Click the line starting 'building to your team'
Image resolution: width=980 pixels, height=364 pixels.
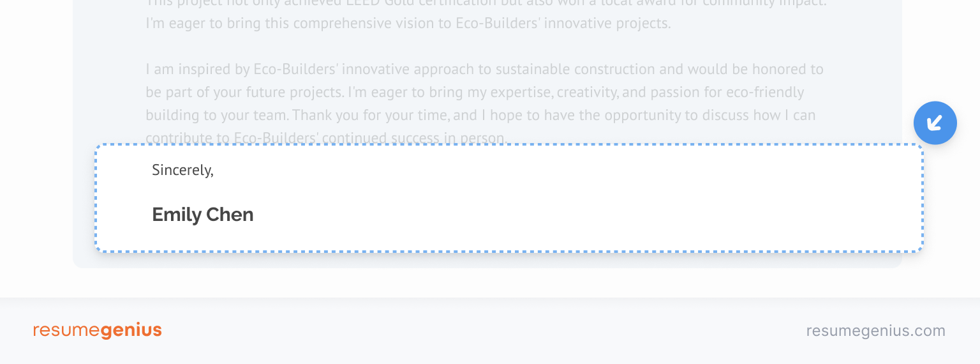click(480, 116)
